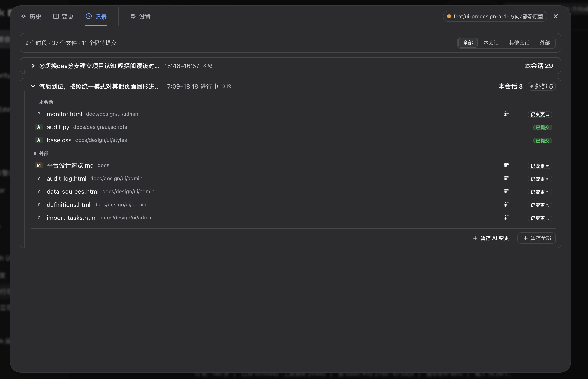Click the ? status icon of definitions.html
Image resolution: width=588 pixels, height=379 pixels.
[39, 204]
